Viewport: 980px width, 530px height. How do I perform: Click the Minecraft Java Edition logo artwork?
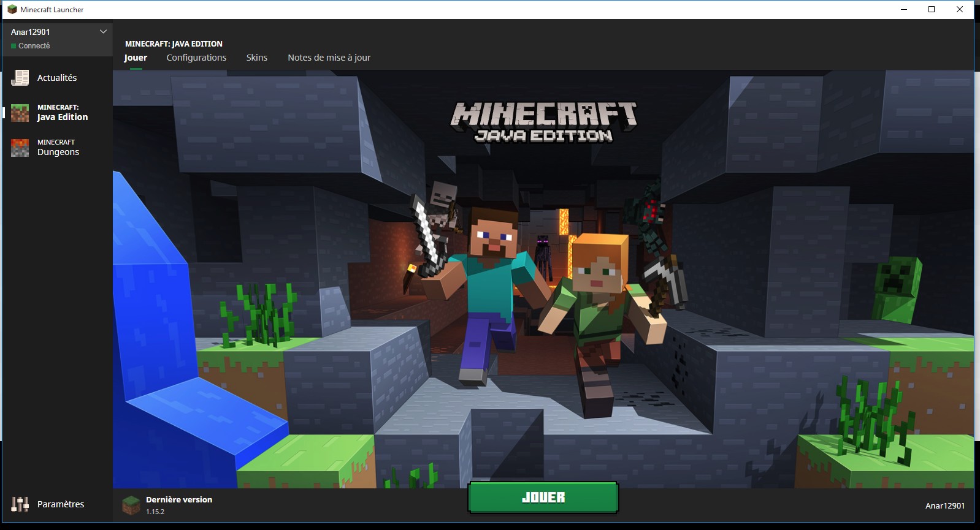544,123
